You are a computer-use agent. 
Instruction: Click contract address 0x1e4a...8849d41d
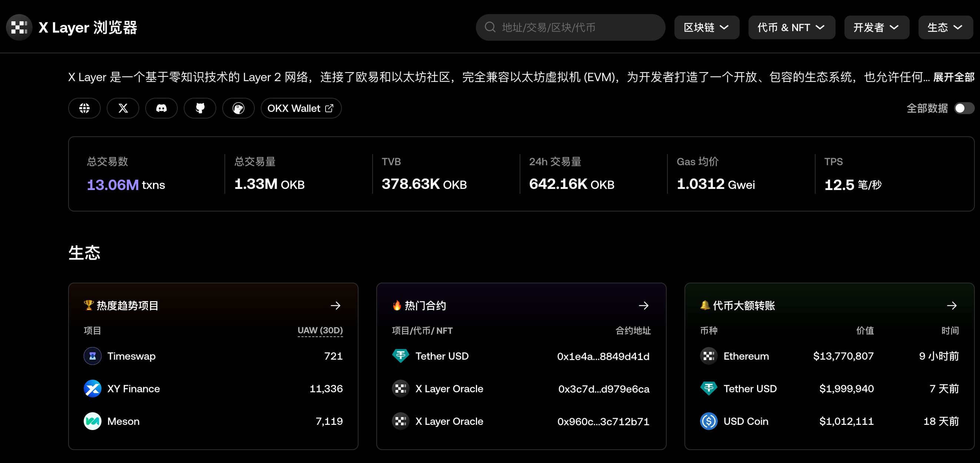(603, 356)
